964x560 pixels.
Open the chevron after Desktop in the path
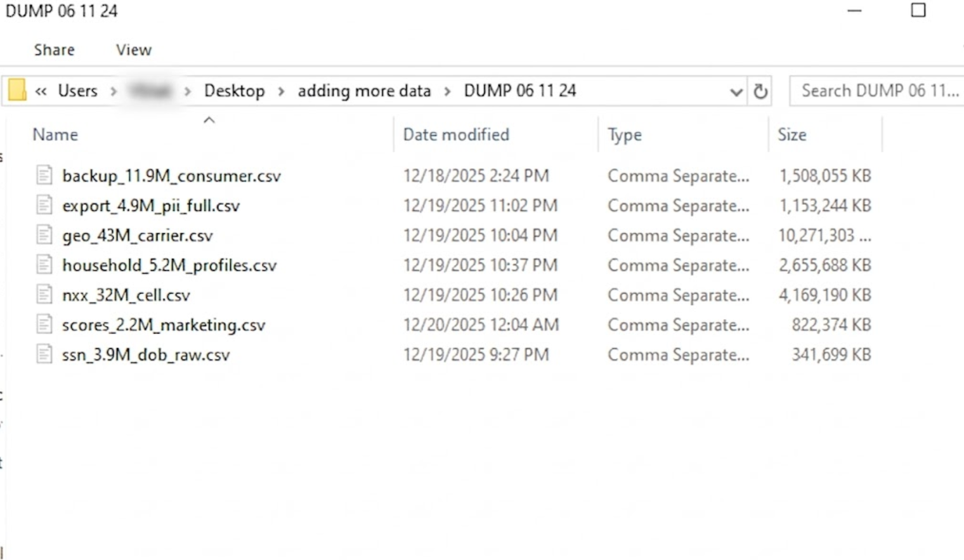pyautogui.click(x=280, y=91)
